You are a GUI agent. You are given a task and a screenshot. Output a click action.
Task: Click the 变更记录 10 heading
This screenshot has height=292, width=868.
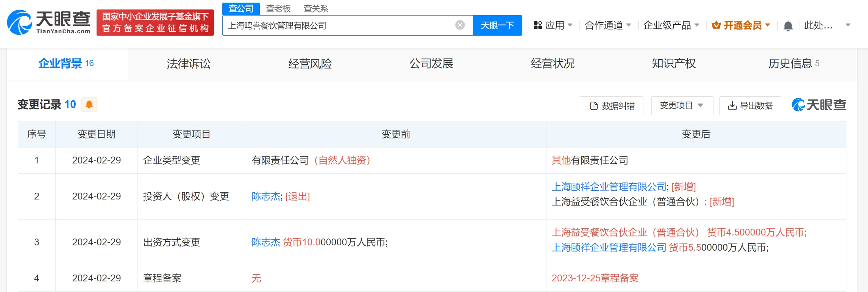pos(47,104)
